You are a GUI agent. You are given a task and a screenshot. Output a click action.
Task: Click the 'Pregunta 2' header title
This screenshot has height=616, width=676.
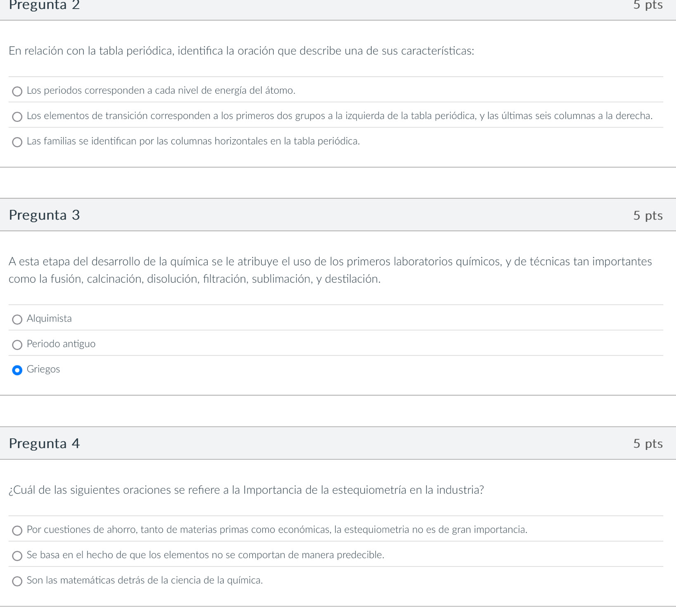(44, 5)
